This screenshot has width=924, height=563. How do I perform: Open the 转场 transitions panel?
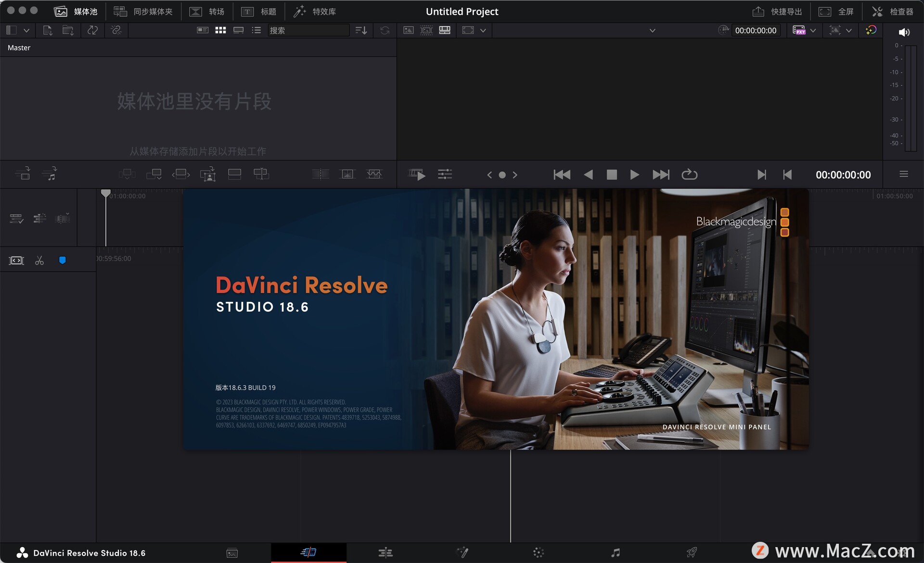click(207, 11)
